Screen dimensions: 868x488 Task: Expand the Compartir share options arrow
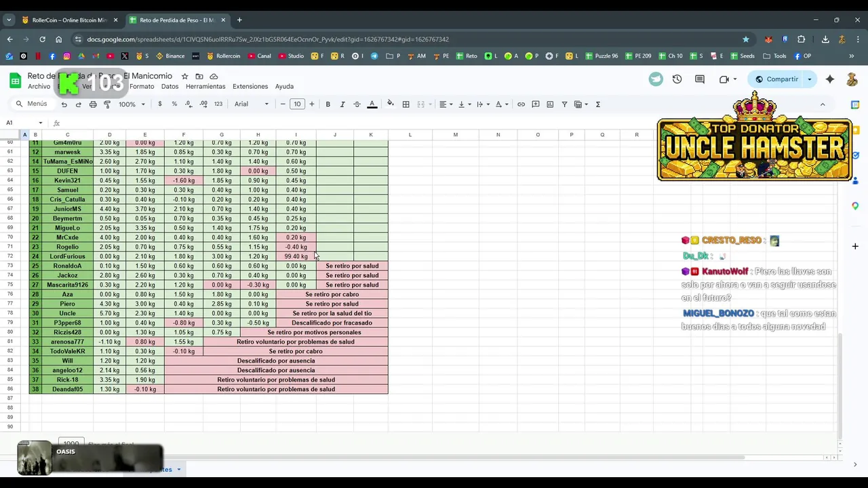809,79
